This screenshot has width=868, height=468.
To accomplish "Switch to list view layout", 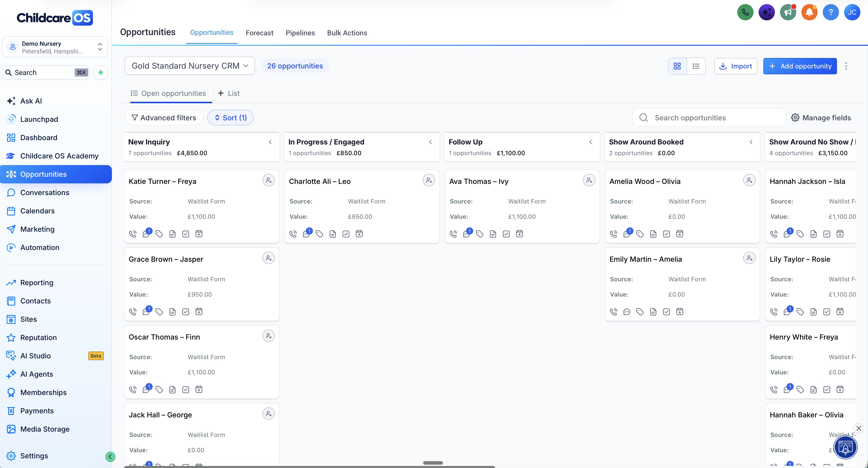I will (x=696, y=66).
